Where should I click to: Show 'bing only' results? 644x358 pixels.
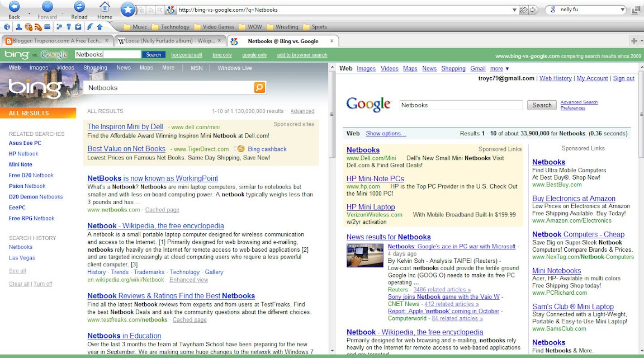pos(222,55)
